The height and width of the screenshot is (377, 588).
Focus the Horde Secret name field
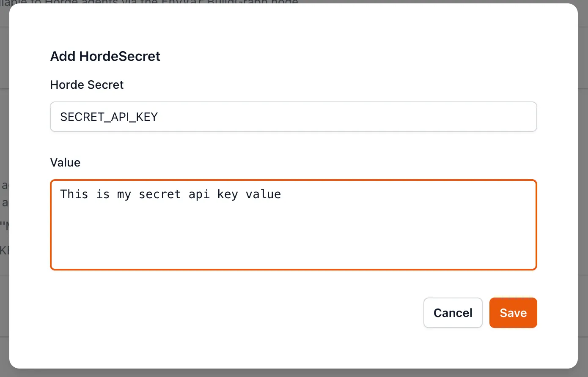pyautogui.click(x=293, y=117)
